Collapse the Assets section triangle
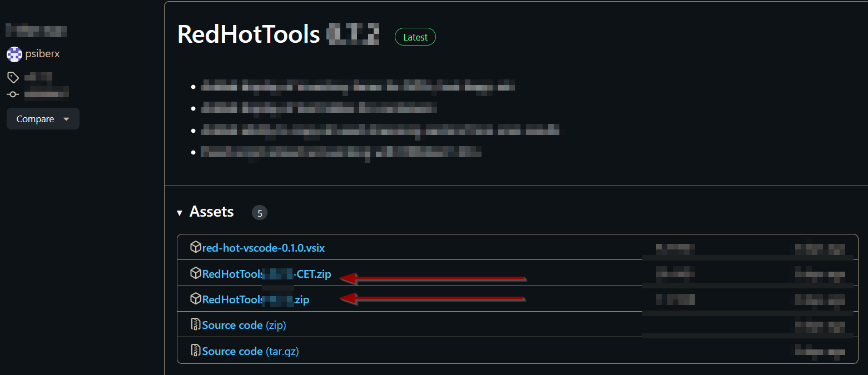This screenshot has width=868, height=375. click(x=180, y=213)
